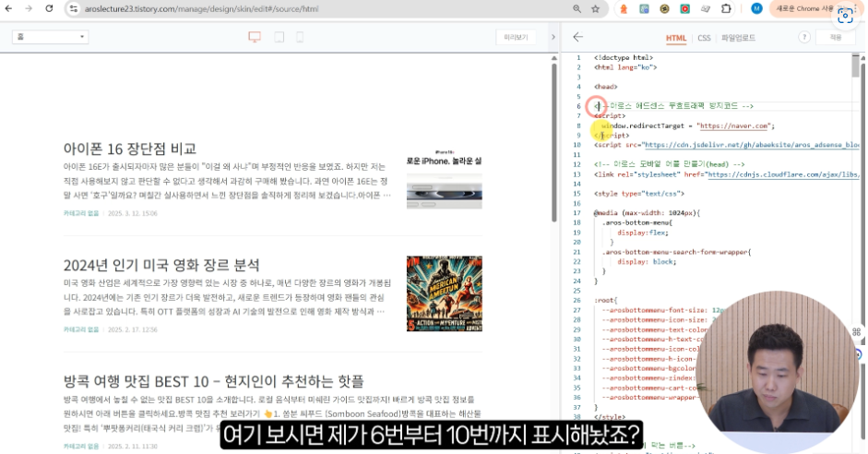Viewport: 868px width, 454px height.
Task: Click the <head> tag on line 4
Action: click(x=606, y=87)
